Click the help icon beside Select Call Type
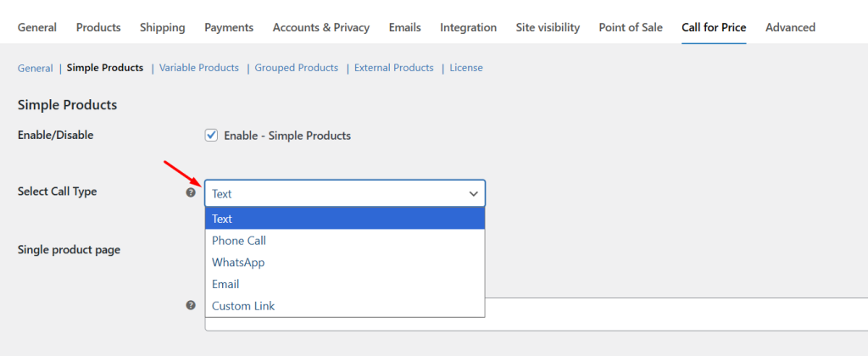This screenshot has height=356, width=868. click(191, 192)
